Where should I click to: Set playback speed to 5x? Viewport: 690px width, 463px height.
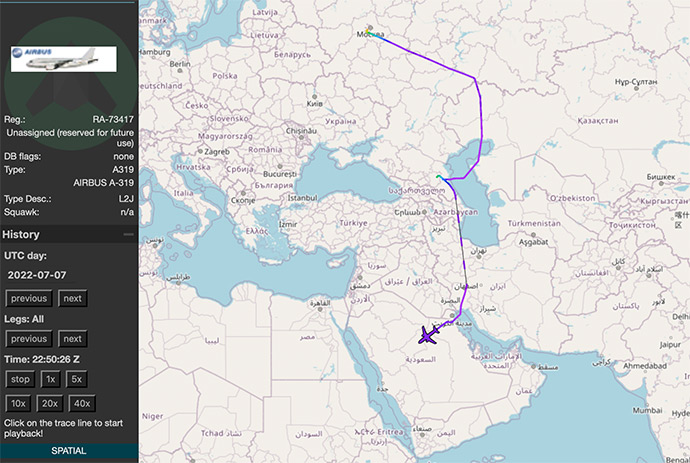coord(77,380)
